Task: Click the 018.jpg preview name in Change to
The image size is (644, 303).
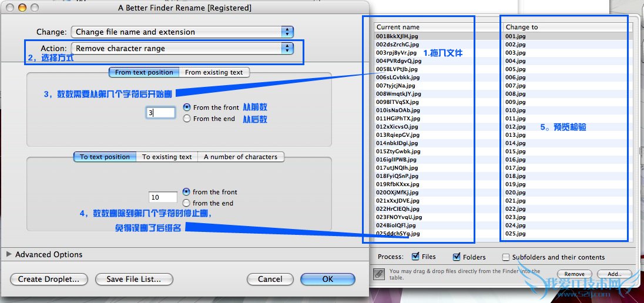Action: pyautogui.click(x=515, y=176)
